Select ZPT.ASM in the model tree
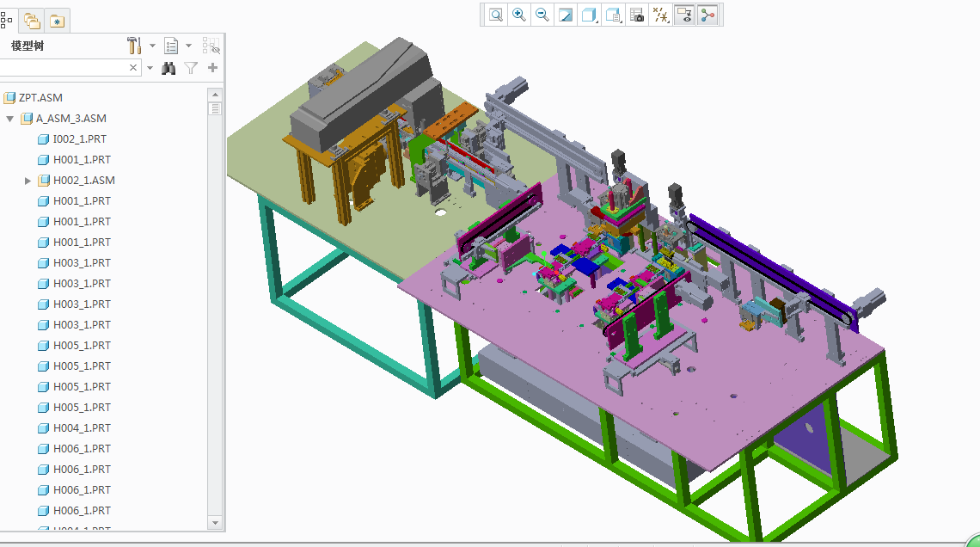Image resolution: width=980 pixels, height=547 pixels. pos(40,98)
